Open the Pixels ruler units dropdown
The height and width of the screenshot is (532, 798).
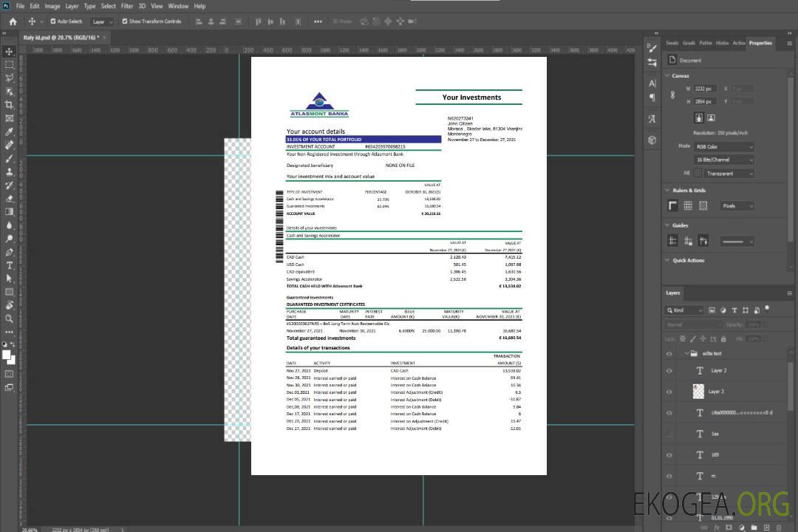(737, 205)
